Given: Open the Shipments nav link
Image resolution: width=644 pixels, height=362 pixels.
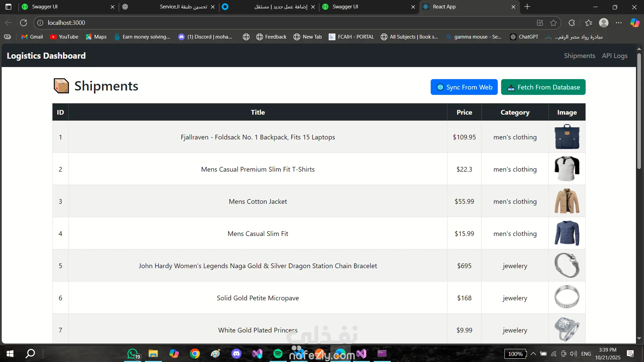Looking at the screenshot, I should tap(579, 56).
